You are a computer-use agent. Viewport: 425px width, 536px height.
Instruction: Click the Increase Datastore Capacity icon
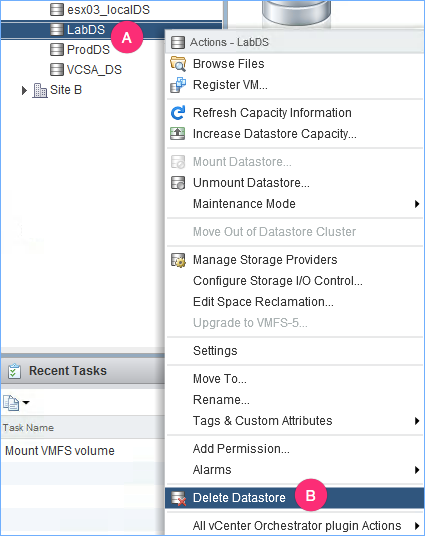(178, 134)
